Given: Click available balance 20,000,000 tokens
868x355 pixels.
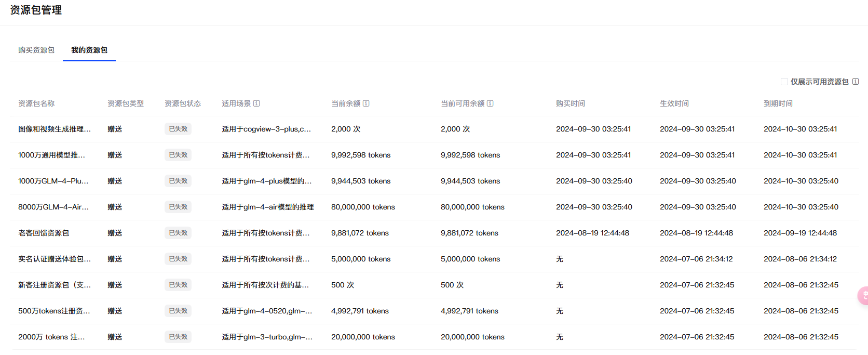Looking at the screenshot, I should click(472, 337).
